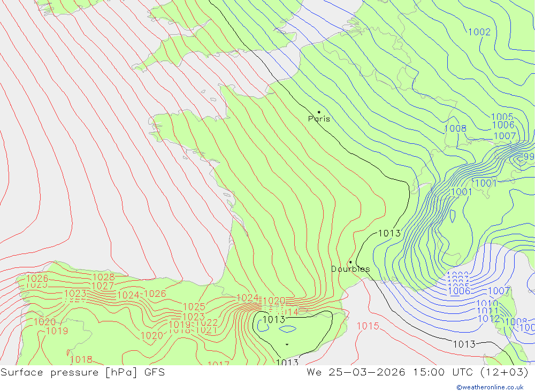535x392 pixels.
Task: Click the red 1027 isobar label
Action: click(x=103, y=286)
